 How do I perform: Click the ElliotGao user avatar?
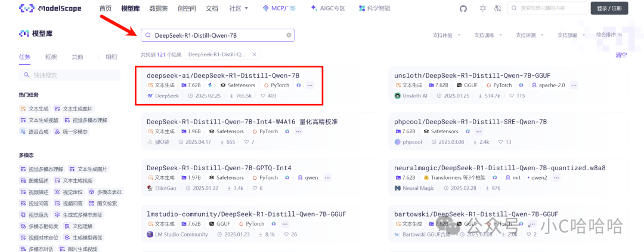coord(150,188)
